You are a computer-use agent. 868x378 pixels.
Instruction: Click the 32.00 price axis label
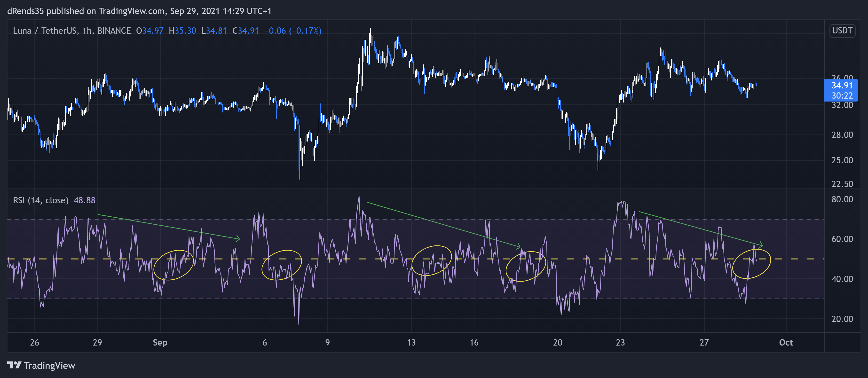click(x=842, y=105)
